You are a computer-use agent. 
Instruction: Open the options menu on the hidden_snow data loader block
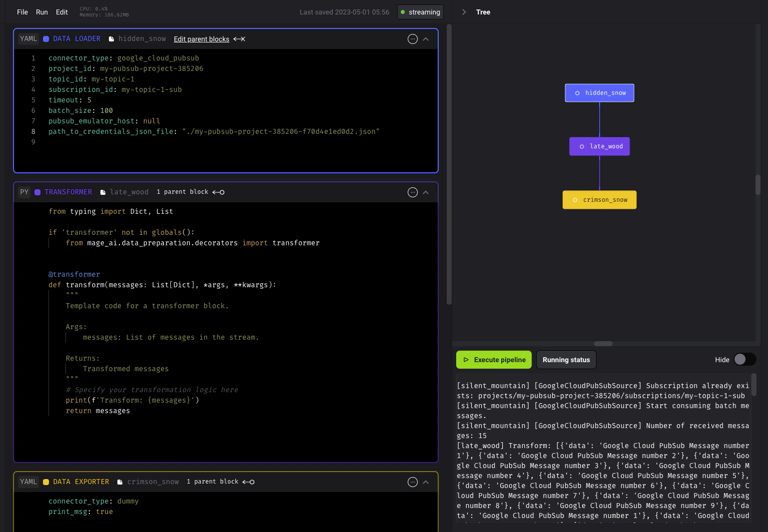pos(412,39)
